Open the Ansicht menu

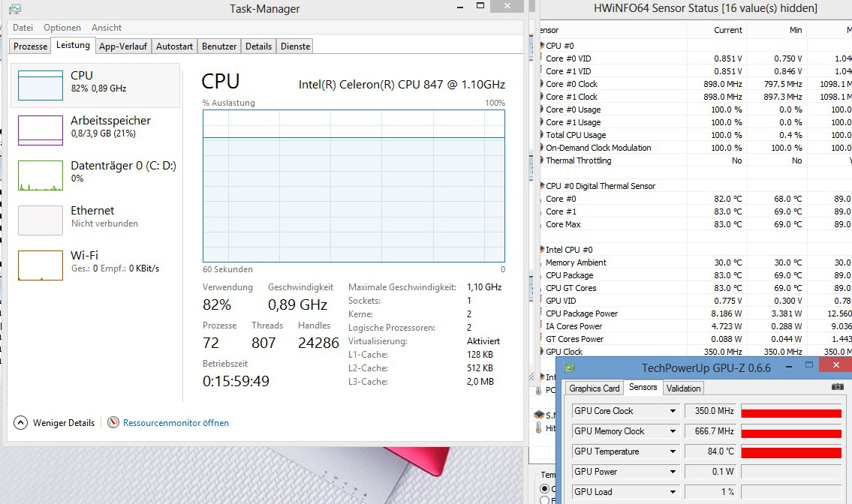tap(107, 28)
